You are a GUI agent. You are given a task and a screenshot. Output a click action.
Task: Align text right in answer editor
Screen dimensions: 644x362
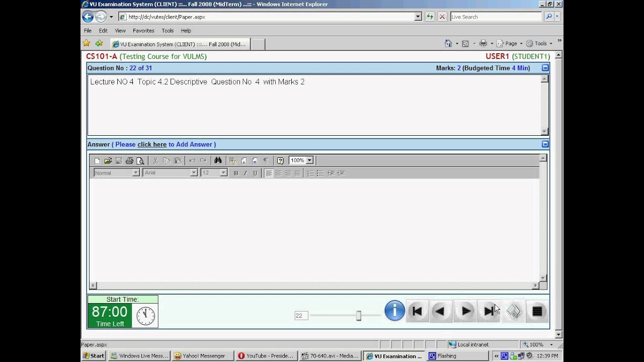pos(288,173)
